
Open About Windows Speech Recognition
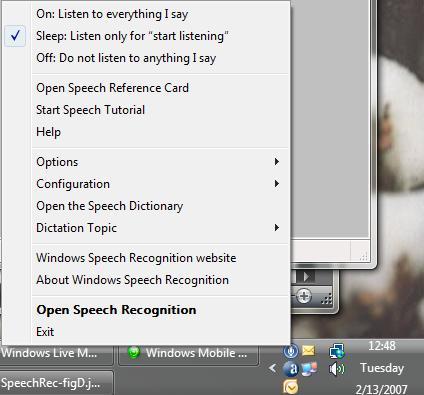[146, 280]
